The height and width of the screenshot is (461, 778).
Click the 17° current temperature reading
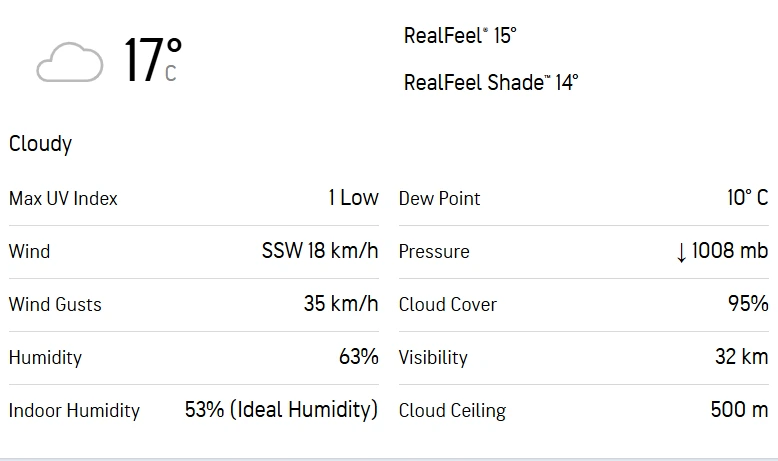(152, 59)
